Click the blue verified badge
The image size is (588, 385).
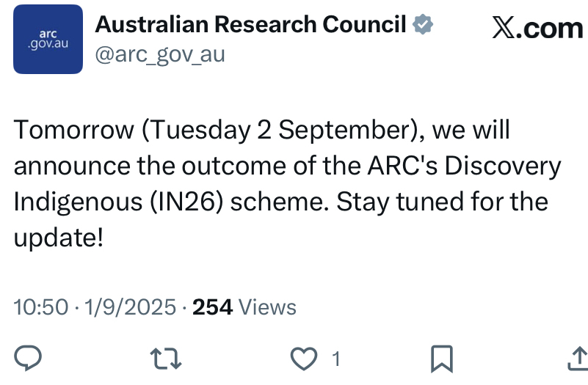423,25
